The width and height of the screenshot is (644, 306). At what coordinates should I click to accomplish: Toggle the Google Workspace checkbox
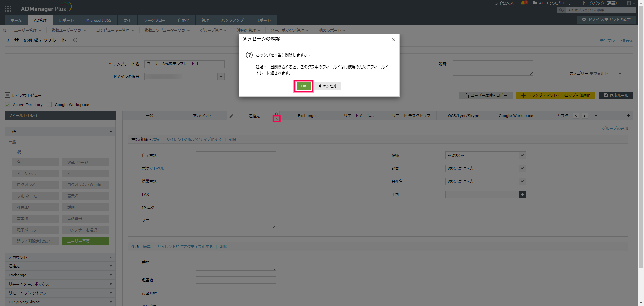click(x=49, y=105)
